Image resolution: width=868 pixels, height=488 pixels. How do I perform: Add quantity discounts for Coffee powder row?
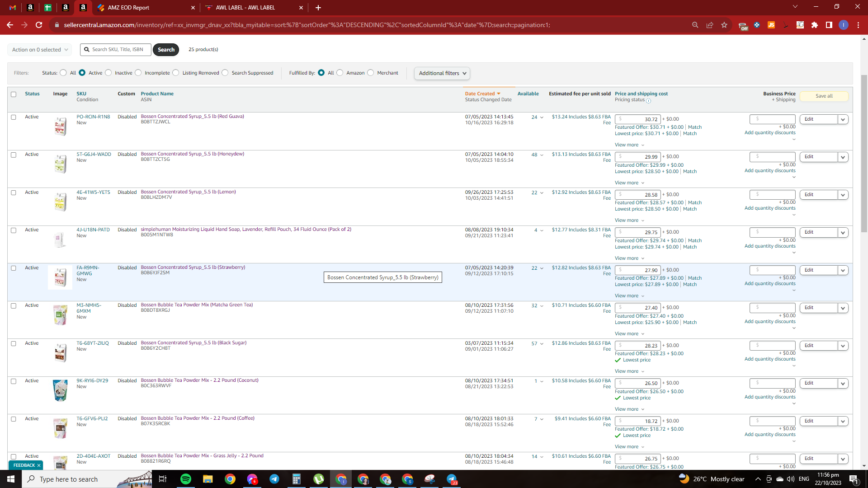click(x=770, y=435)
